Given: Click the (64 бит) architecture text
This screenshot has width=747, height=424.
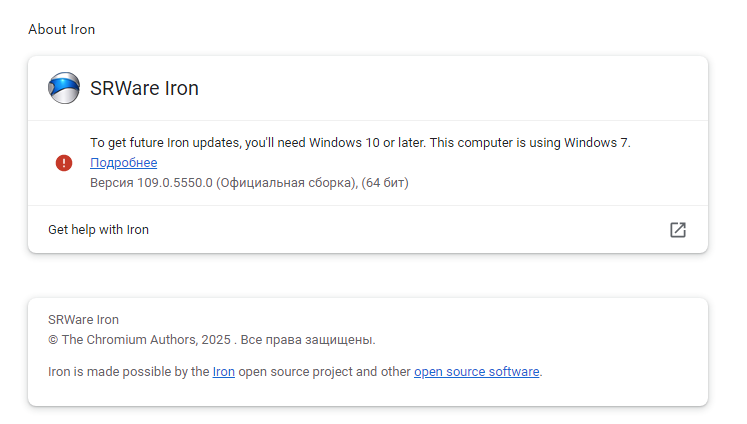Looking at the screenshot, I should (385, 183).
